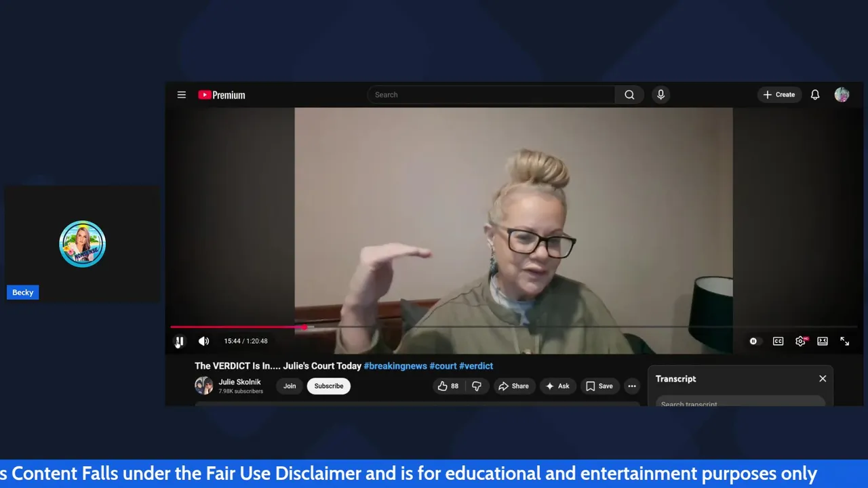The width and height of the screenshot is (868, 488).
Task: Open video settings gear
Action: click(x=801, y=341)
